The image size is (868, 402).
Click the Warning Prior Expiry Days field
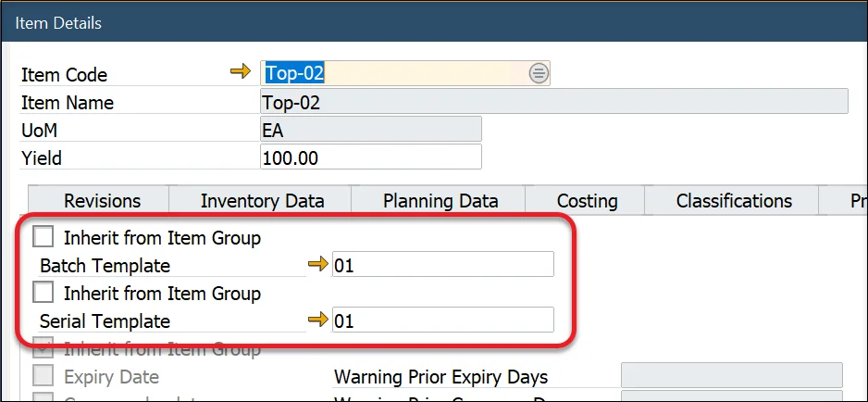tap(731, 376)
